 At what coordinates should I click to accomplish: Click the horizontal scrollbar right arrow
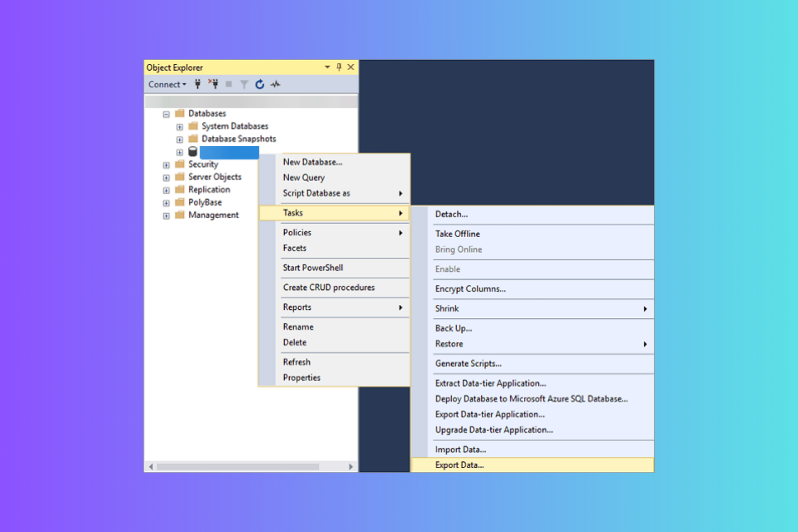351,467
